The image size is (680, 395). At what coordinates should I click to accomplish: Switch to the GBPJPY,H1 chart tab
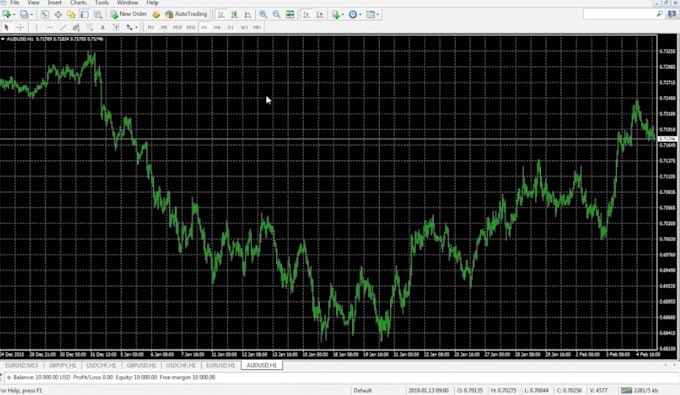tap(62, 366)
